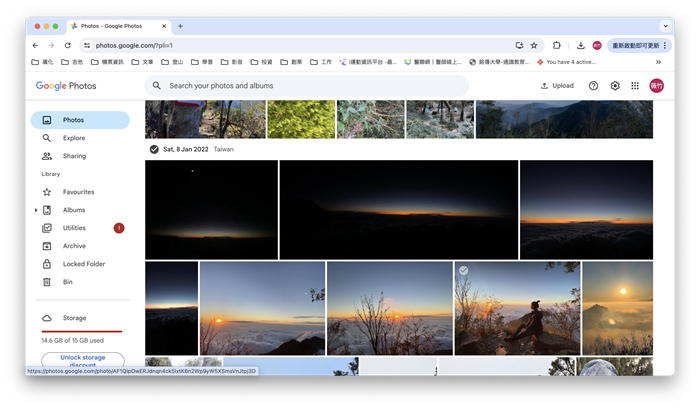Open Google apps grid launcher

(x=635, y=86)
